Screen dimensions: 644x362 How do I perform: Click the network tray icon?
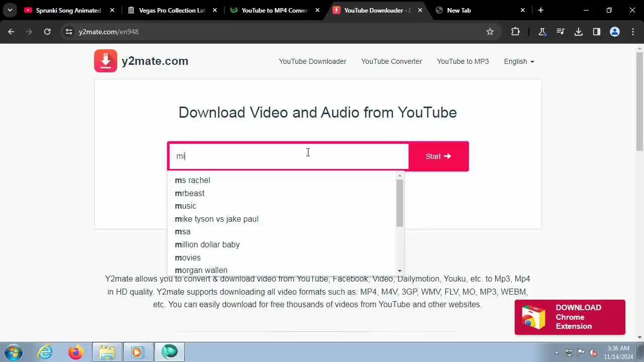click(x=569, y=352)
